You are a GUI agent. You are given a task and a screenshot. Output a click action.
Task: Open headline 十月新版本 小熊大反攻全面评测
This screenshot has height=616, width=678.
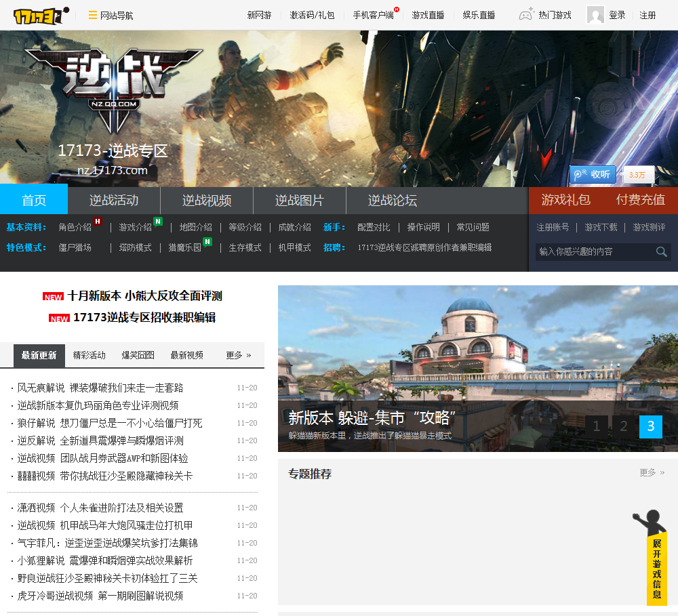(x=144, y=295)
